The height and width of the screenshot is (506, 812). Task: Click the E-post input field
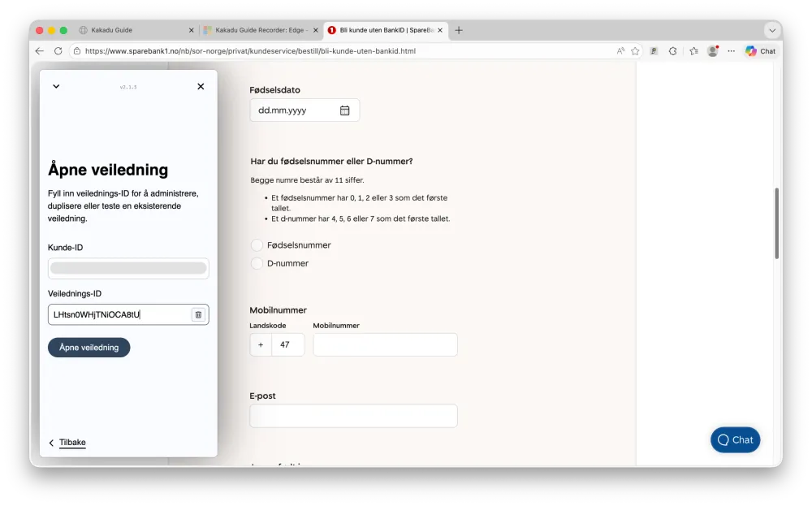click(353, 416)
